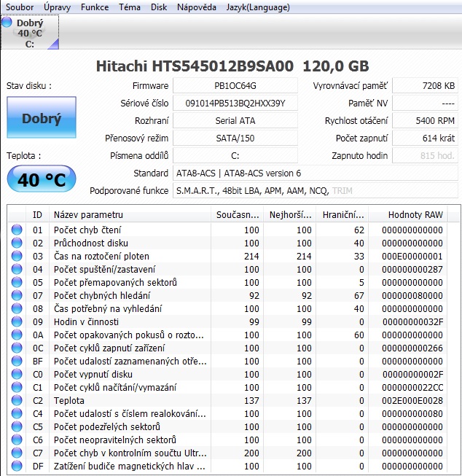Click RAW value 0000000022CC
Screen dimensions: 462x476
tap(412, 388)
